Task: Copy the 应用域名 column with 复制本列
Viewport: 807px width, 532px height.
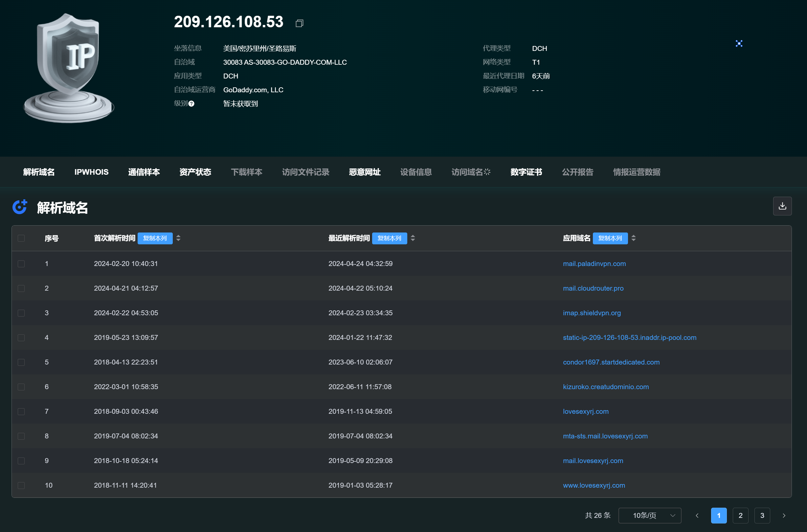Action: tap(610, 238)
